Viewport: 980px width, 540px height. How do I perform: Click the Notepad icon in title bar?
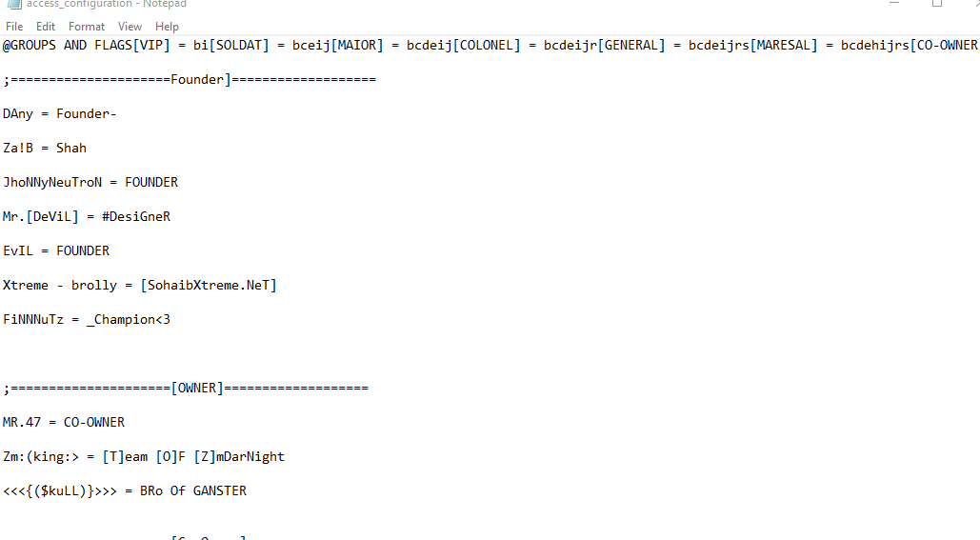click(x=13, y=4)
